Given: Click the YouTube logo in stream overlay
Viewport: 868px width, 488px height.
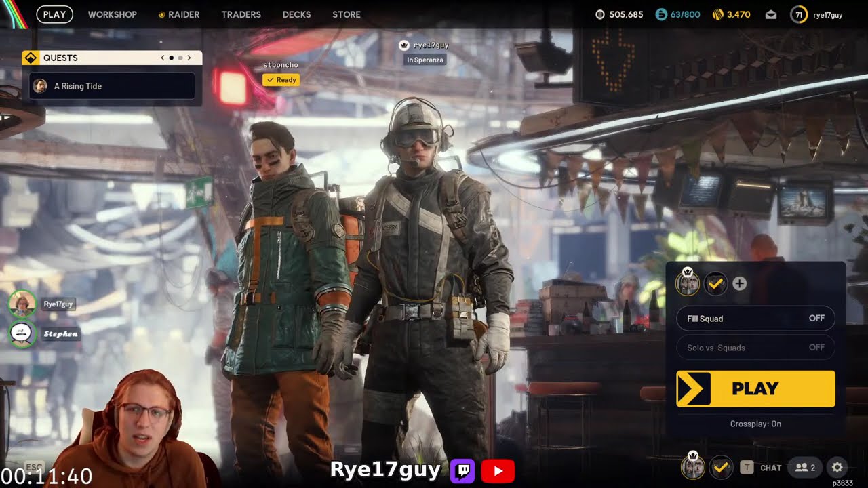Looking at the screenshot, I should pyautogui.click(x=498, y=470).
